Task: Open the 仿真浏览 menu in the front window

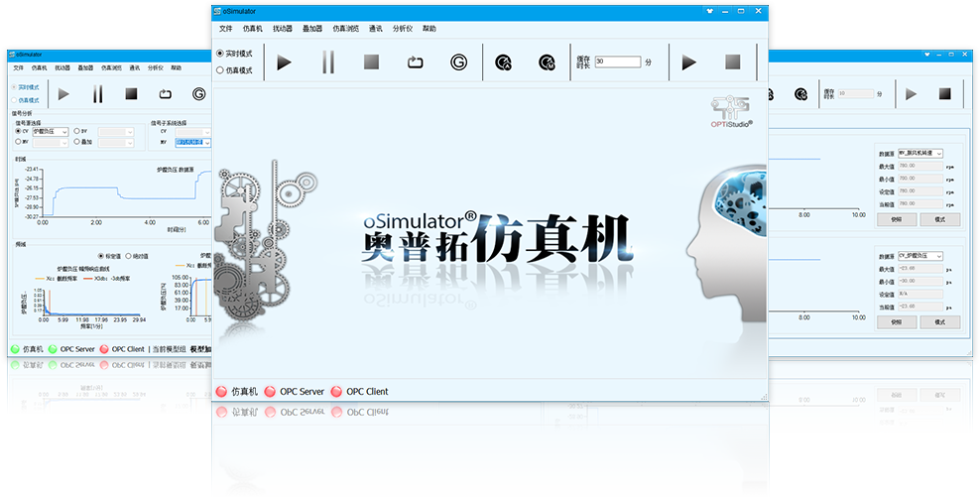Action: pos(345,29)
